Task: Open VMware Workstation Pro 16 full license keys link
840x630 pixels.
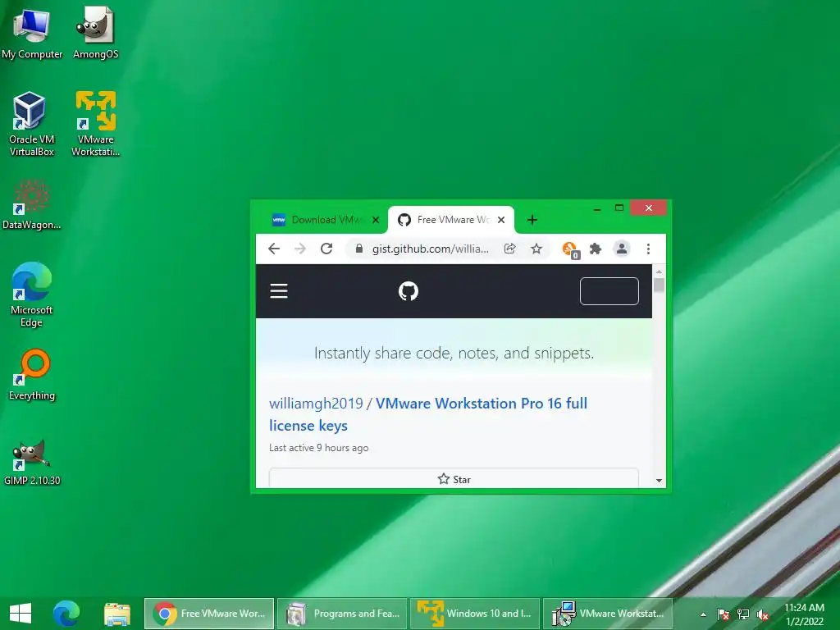Action: point(427,414)
